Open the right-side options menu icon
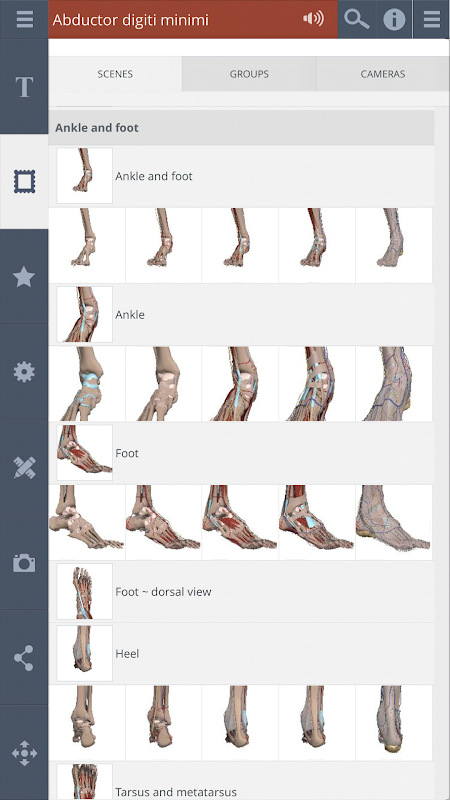450x800 pixels. point(431,19)
